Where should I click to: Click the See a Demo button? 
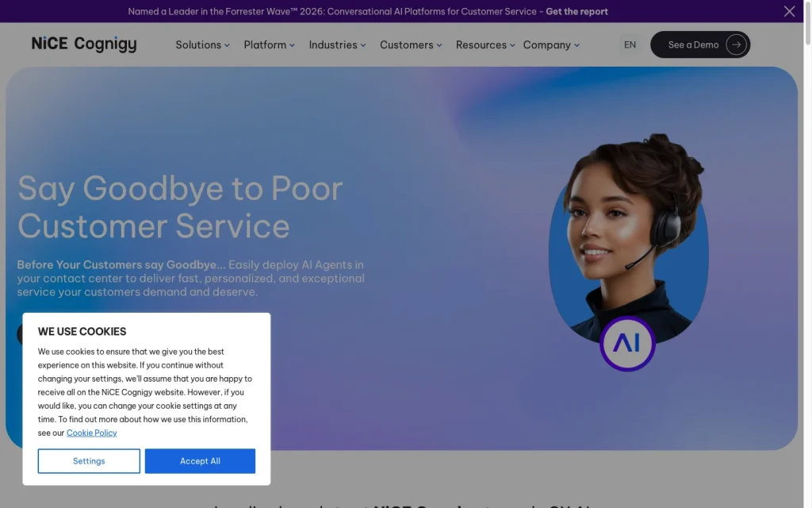700,44
